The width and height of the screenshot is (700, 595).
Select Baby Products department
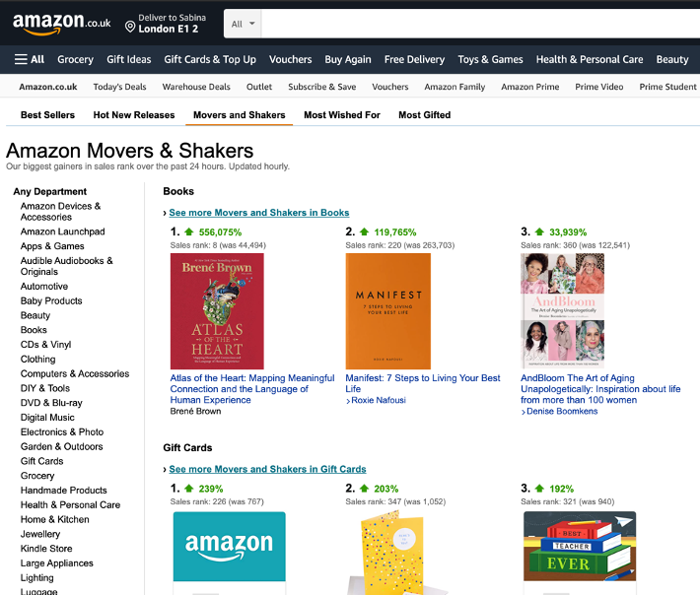(x=51, y=301)
